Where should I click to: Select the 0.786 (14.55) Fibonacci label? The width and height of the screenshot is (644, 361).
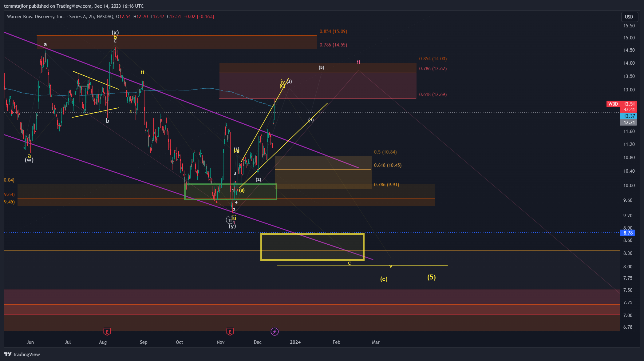[x=333, y=45]
